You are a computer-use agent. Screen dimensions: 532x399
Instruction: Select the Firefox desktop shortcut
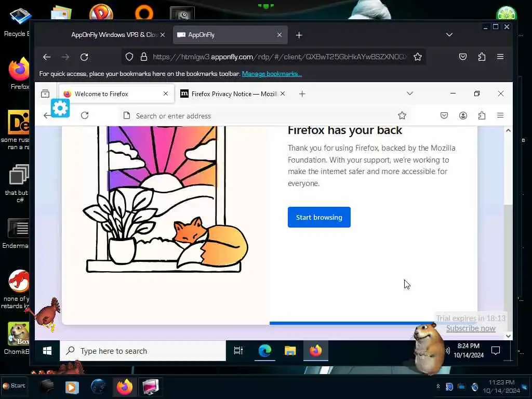point(19,74)
